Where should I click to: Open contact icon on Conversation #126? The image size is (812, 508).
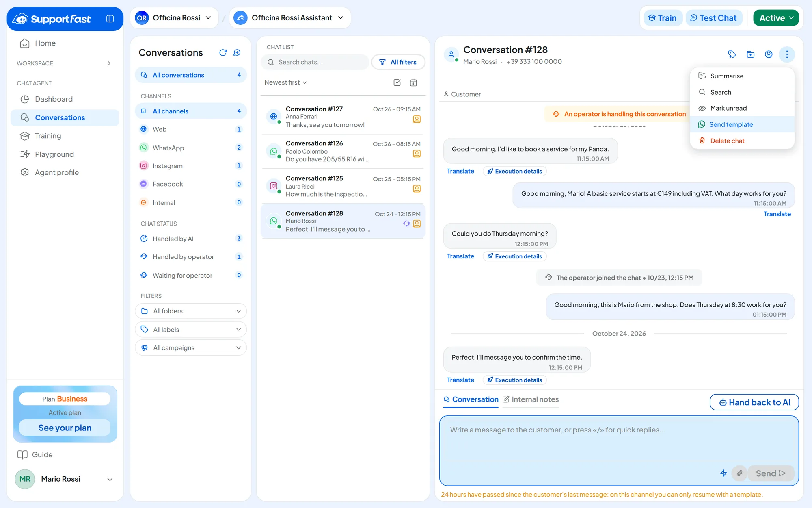point(417,154)
